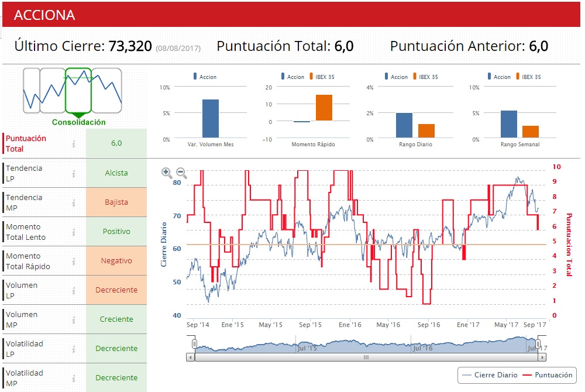Open info icon for Momento Total Rápido
The height and width of the screenshot is (392, 585).
tap(74, 261)
